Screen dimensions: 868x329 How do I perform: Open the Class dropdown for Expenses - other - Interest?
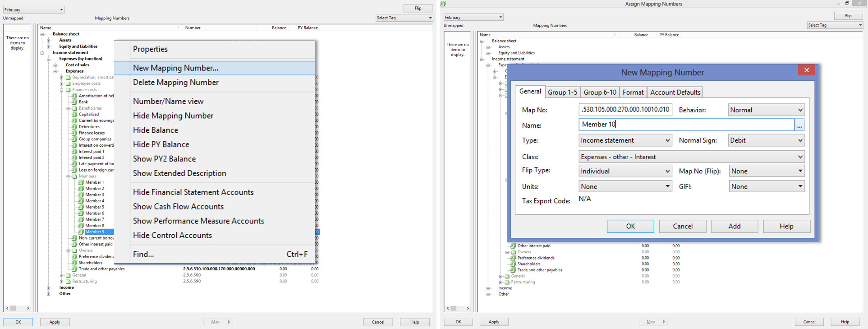tap(691, 157)
